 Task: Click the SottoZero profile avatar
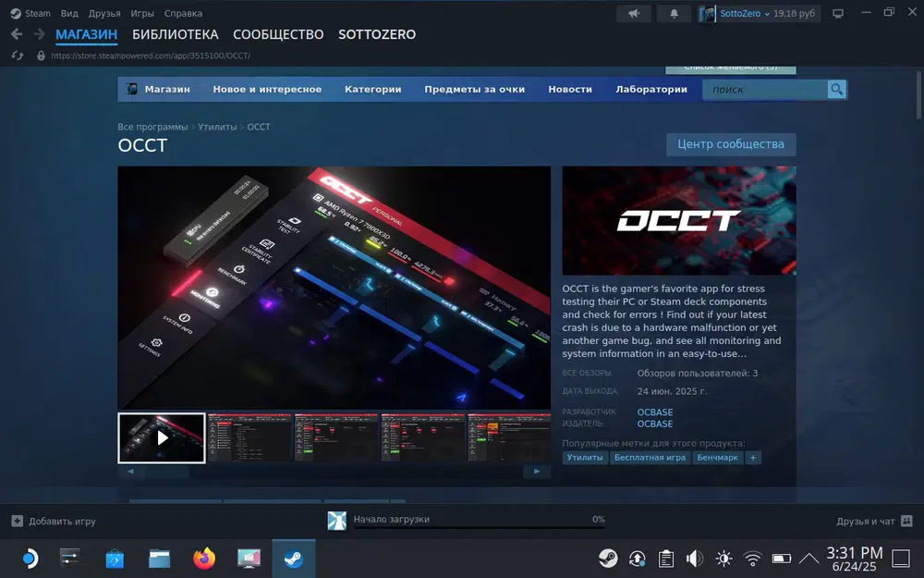707,14
